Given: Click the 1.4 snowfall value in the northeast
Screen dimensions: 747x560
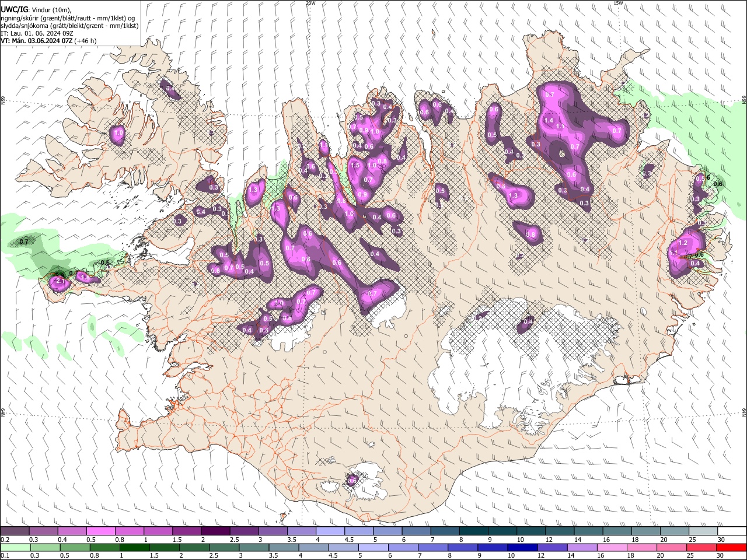Looking at the screenshot, I should (549, 120).
